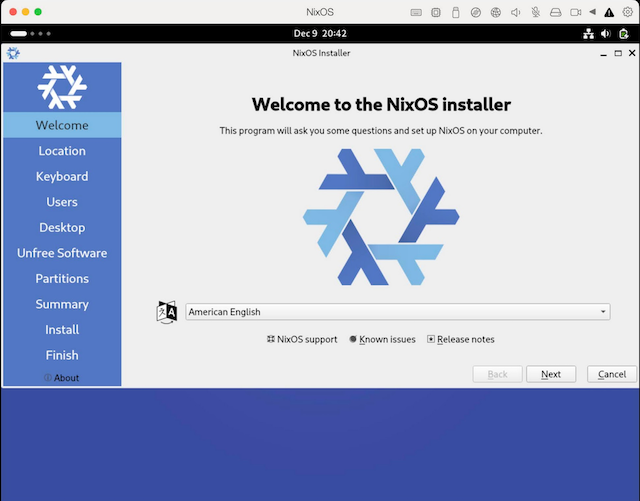
Task: Open the American English language dropdown
Action: coord(398,312)
